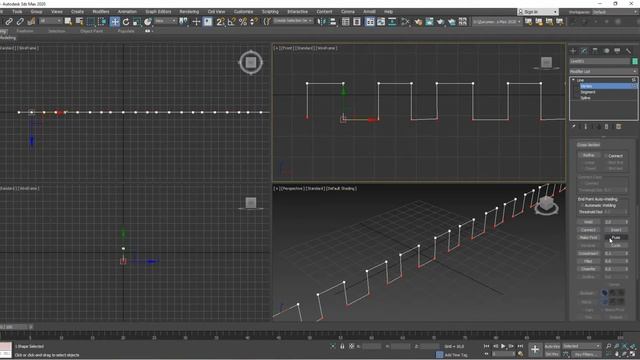Open Create Selection Set dropdown
This screenshot has height=360, width=640.
(x=293, y=21)
